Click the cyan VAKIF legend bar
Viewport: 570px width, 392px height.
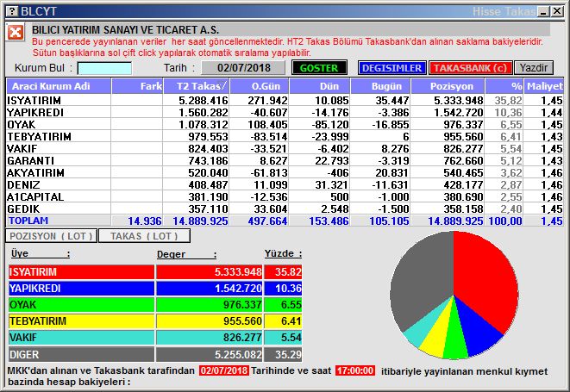(81, 337)
